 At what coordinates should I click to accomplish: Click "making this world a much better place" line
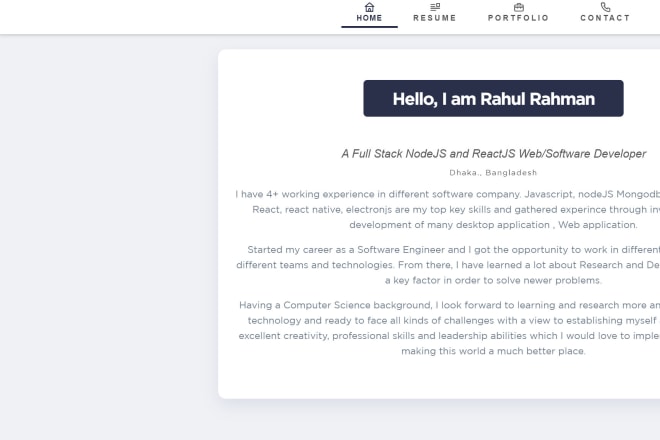coord(493,351)
